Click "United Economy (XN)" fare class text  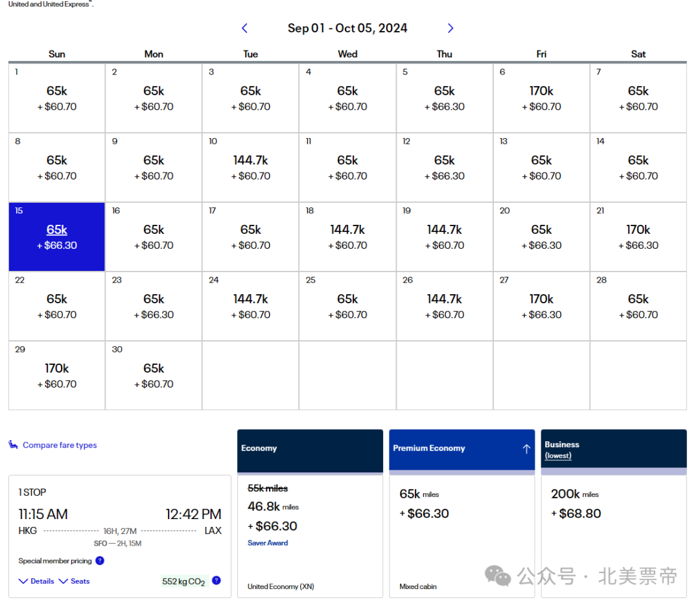(281, 587)
